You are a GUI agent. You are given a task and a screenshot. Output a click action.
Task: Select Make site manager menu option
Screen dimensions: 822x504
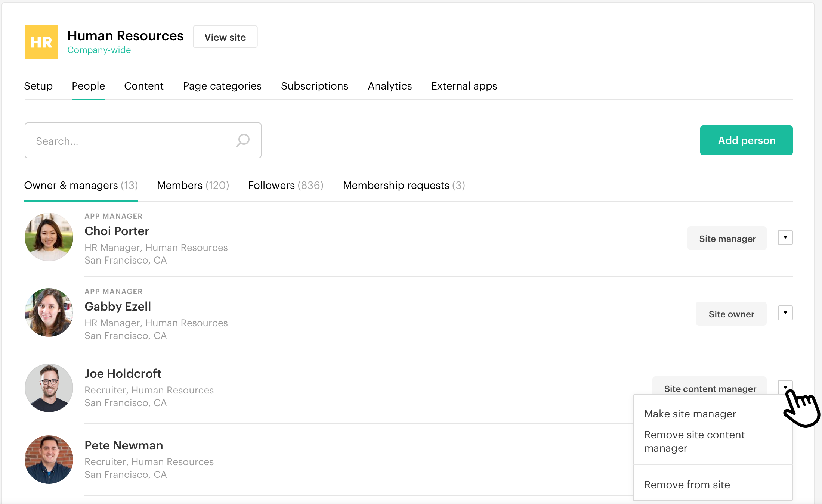click(x=690, y=414)
